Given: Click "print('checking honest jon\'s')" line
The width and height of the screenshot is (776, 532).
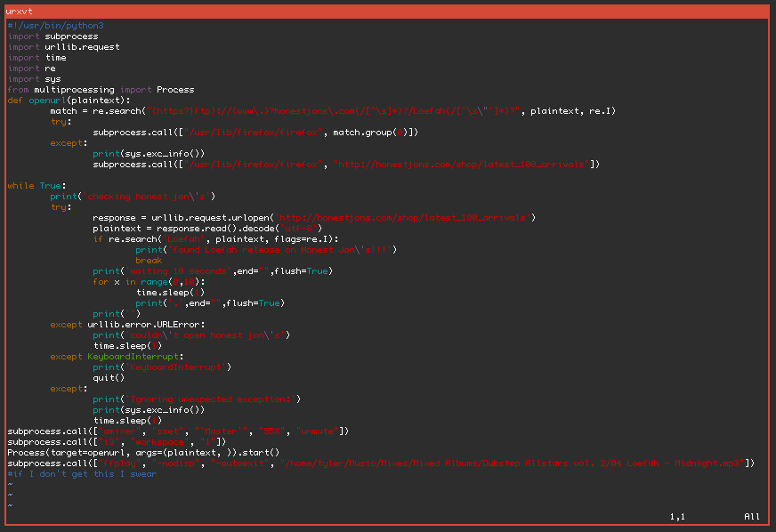Looking at the screenshot, I should [x=133, y=197].
